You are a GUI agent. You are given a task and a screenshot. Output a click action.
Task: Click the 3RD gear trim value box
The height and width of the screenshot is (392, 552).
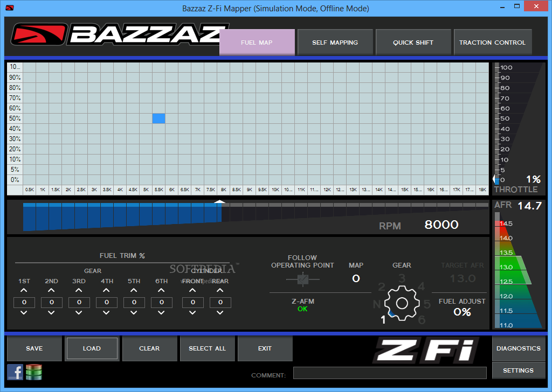point(79,303)
